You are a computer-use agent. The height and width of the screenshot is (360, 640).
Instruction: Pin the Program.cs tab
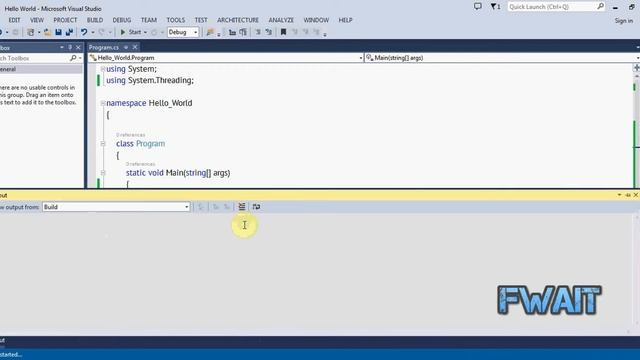[126, 47]
